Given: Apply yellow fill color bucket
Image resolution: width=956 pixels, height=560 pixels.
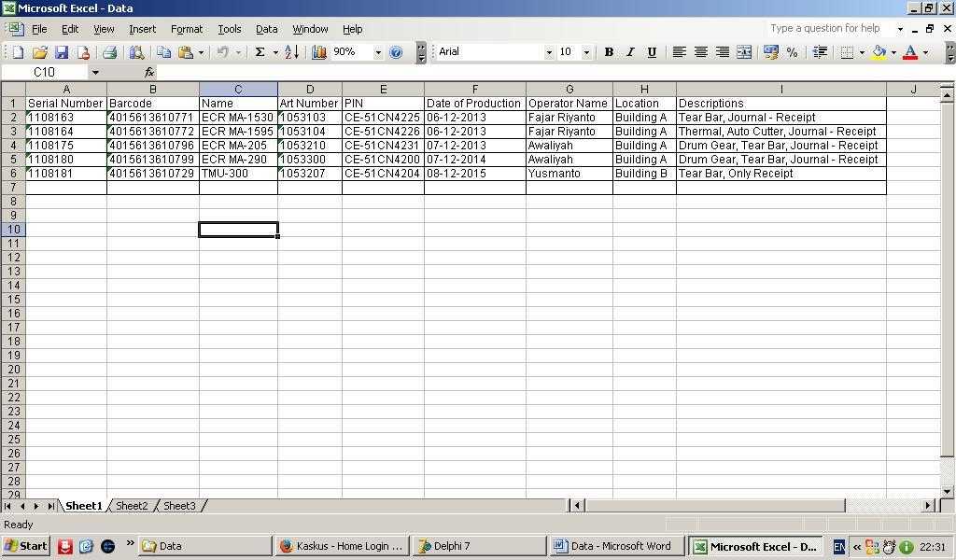Looking at the screenshot, I should point(879,52).
